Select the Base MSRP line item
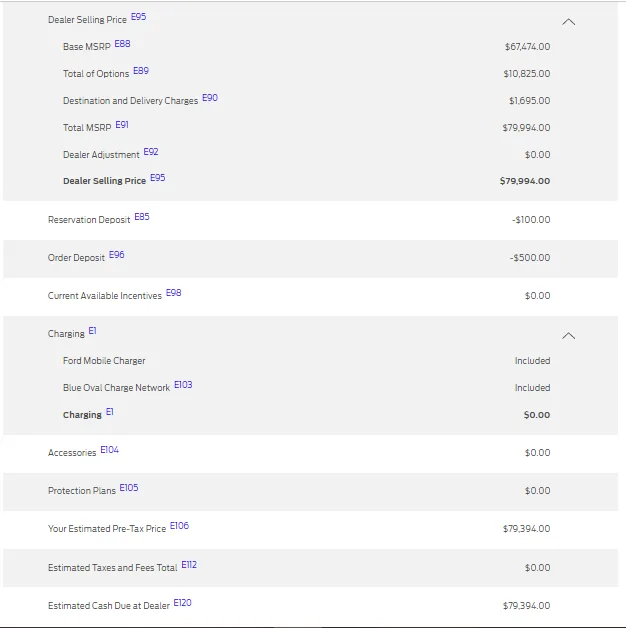 (87, 47)
